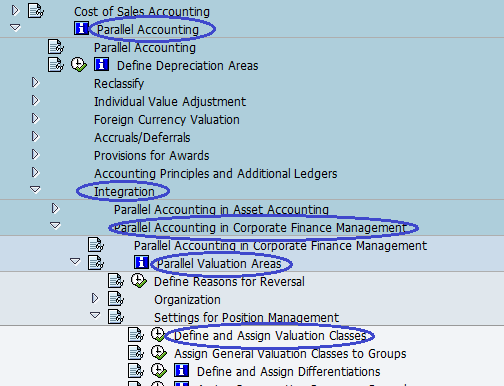Select Define Reasons for Reversal

tap(229, 282)
